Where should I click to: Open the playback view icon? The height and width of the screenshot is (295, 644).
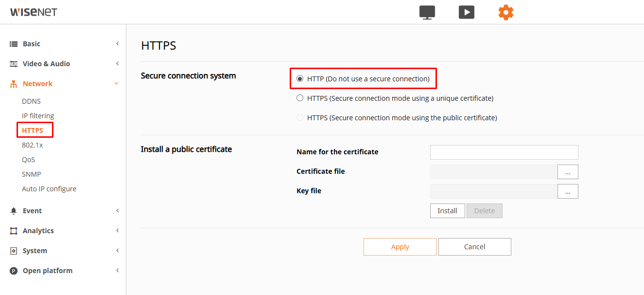click(x=467, y=12)
